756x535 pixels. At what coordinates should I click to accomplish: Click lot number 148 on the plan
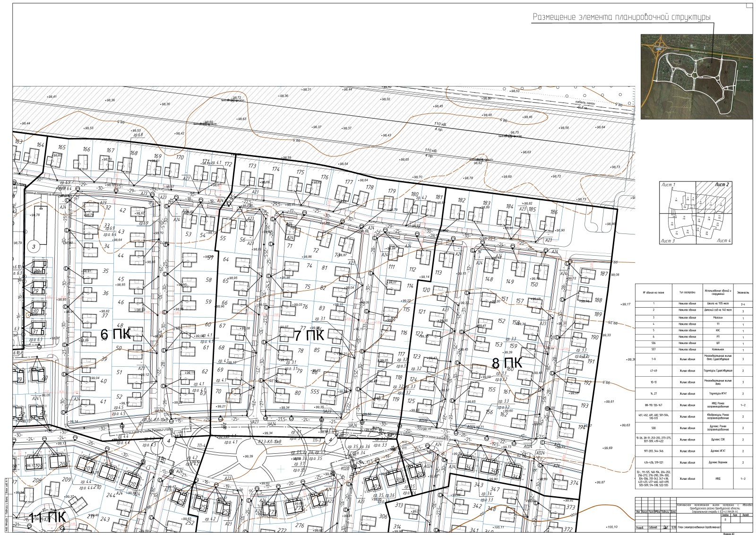489,279
